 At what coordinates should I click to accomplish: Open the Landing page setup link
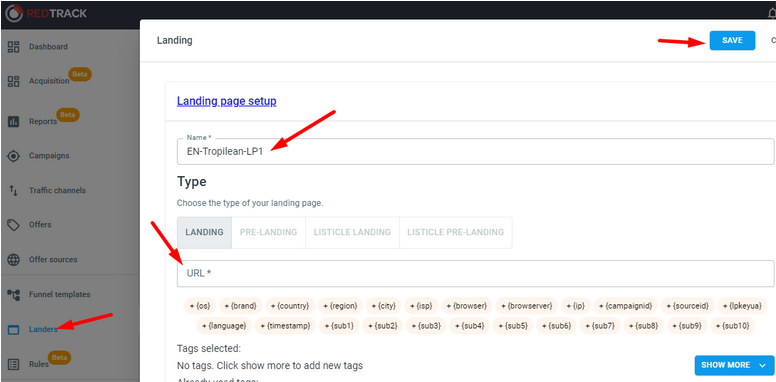tap(227, 101)
